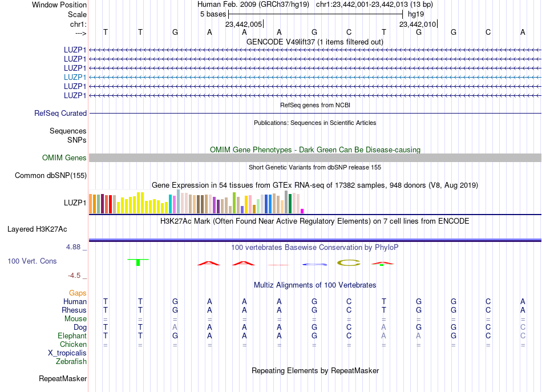Click the green T conservation logo letter
Image resolution: width=542 pixels, height=392 pixels.
click(x=138, y=262)
